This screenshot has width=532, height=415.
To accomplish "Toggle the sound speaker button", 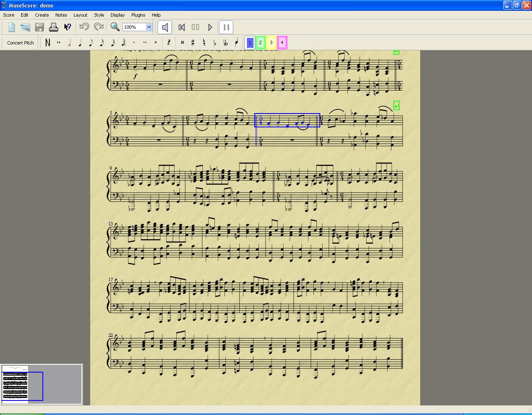I will (165, 27).
